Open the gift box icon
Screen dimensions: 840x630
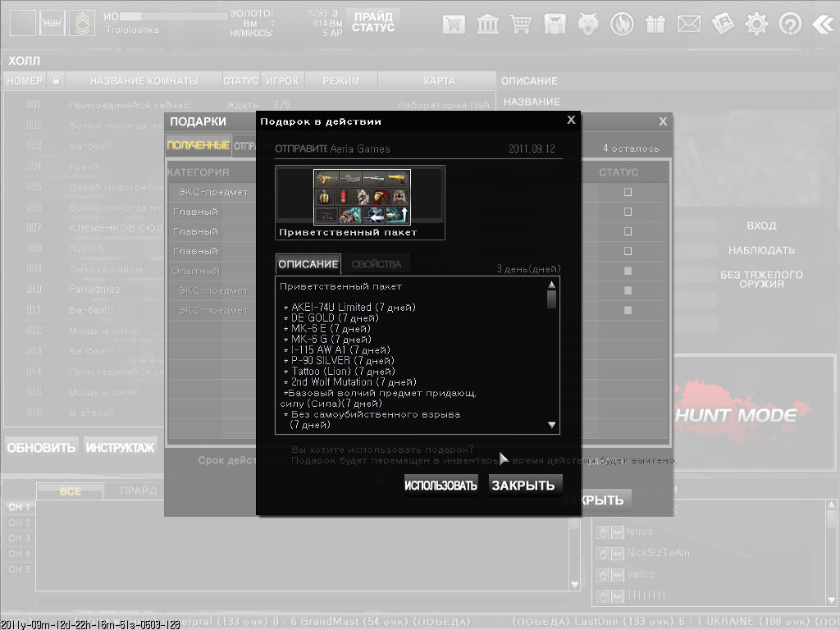tap(655, 24)
